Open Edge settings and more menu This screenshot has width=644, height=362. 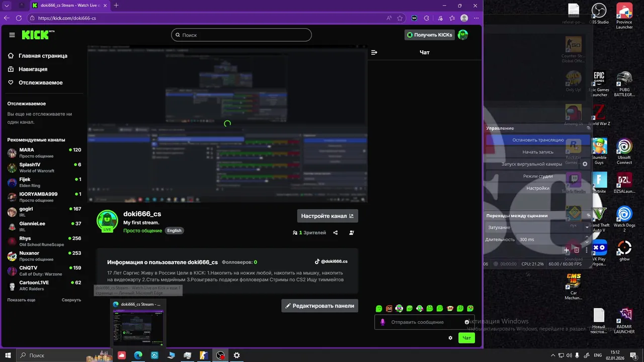coord(476,18)
